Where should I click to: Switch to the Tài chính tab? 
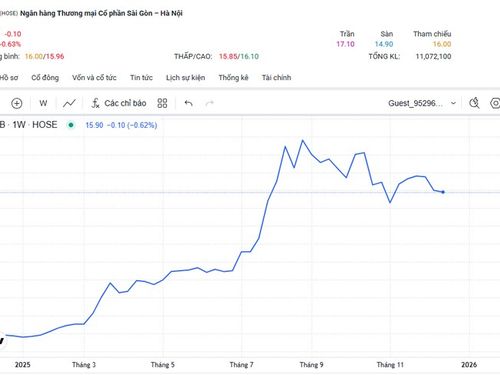click(x=276, y=78)
